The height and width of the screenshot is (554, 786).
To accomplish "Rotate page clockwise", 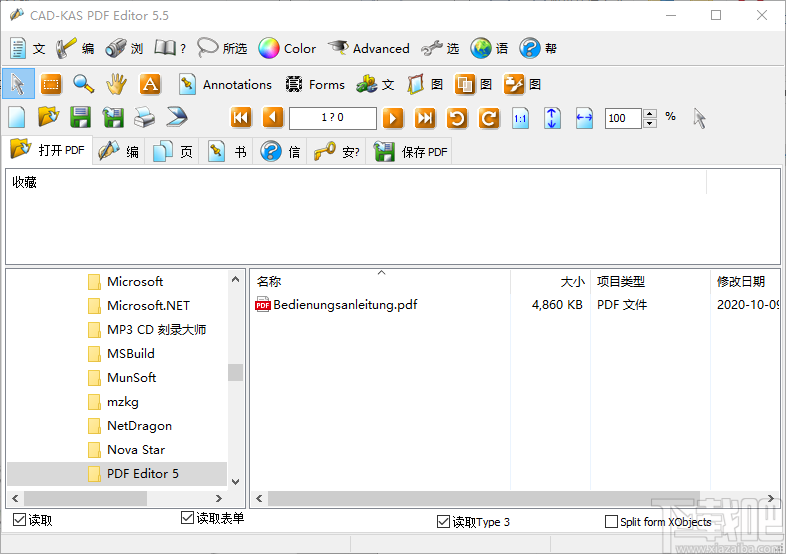I will pyautogui.click(x=489, y=118).
